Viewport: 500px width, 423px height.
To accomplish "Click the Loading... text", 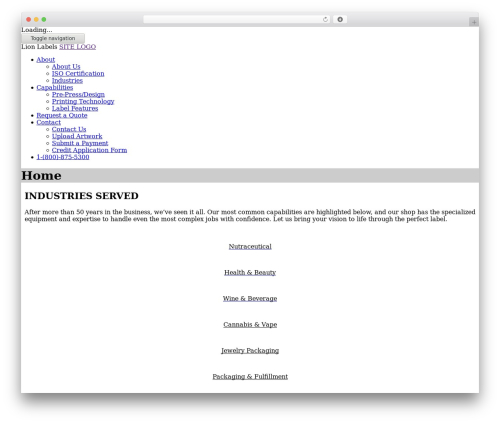I will click(x=37, y=30).
